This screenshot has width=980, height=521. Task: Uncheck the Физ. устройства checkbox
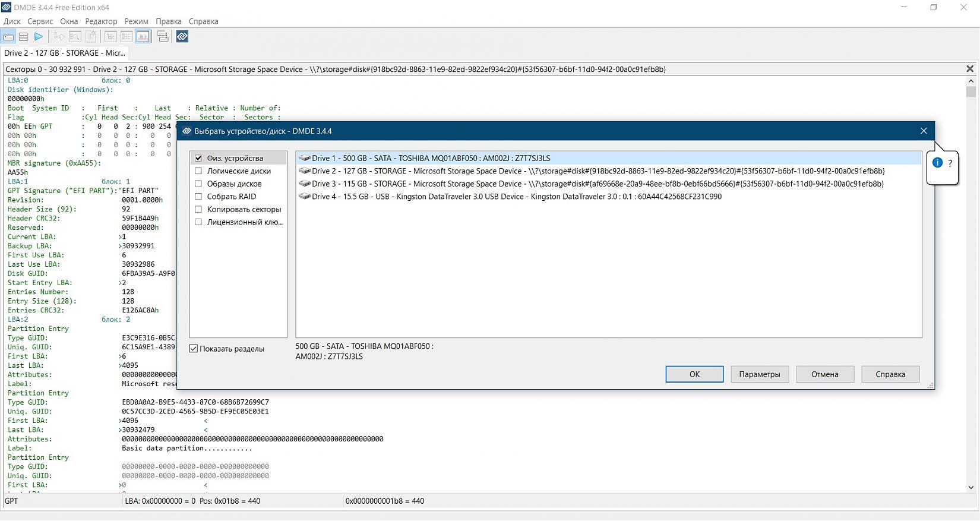point(198,159)
